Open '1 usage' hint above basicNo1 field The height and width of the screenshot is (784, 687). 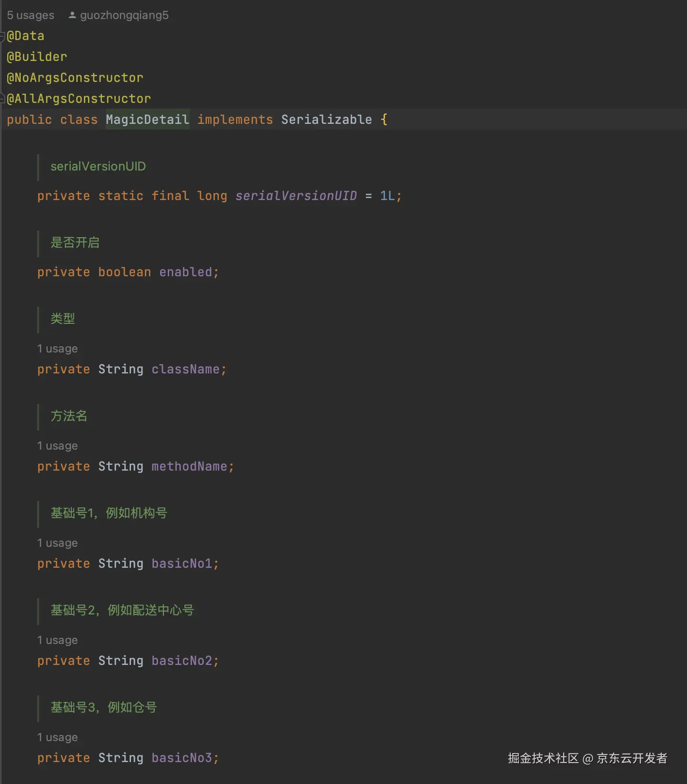[58, 543]
